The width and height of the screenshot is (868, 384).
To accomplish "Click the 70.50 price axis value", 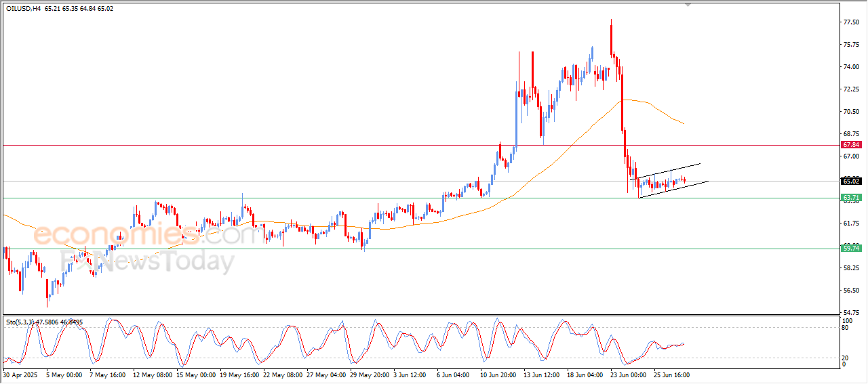I will pyautogui.click(x=852, y=112).
